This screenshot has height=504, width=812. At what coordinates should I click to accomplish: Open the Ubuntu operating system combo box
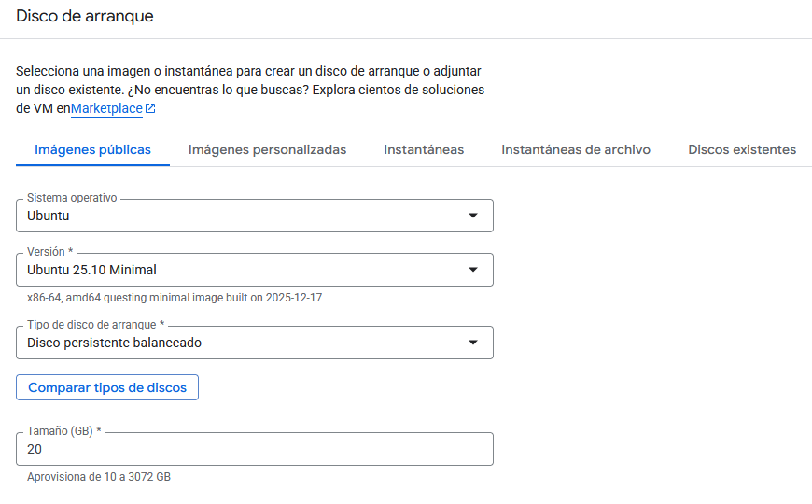pos(243,217)
